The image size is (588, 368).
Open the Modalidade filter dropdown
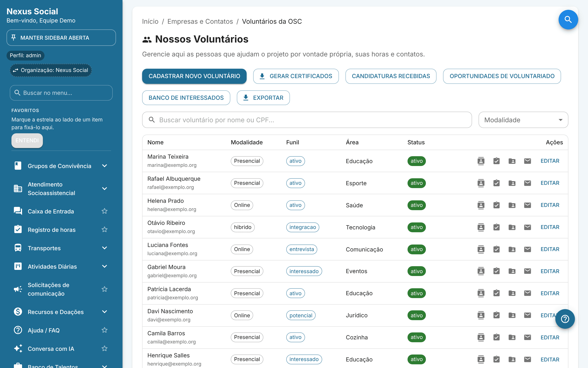(x=523, y=120)
